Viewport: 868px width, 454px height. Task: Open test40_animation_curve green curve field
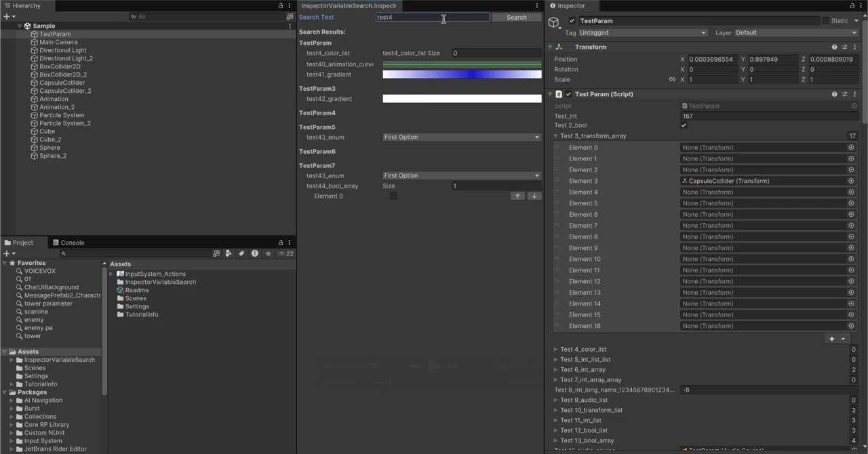point(462,64)
